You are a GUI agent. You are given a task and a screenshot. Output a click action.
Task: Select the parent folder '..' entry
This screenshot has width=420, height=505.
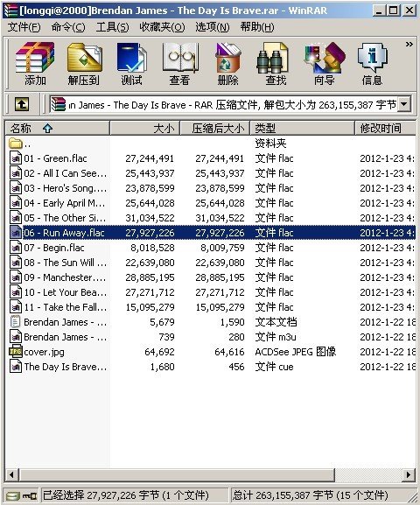19,144
